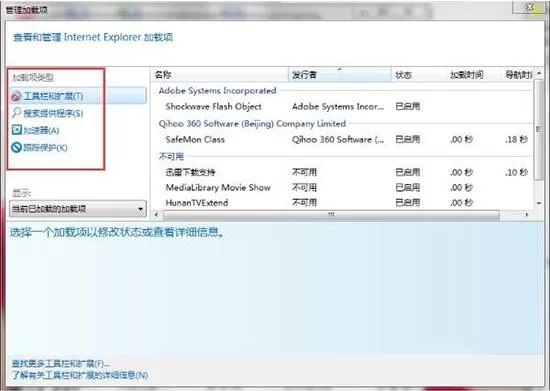The image size is (550, 391).
Task: Click the 不可用 group header
Action: [171, 156]
